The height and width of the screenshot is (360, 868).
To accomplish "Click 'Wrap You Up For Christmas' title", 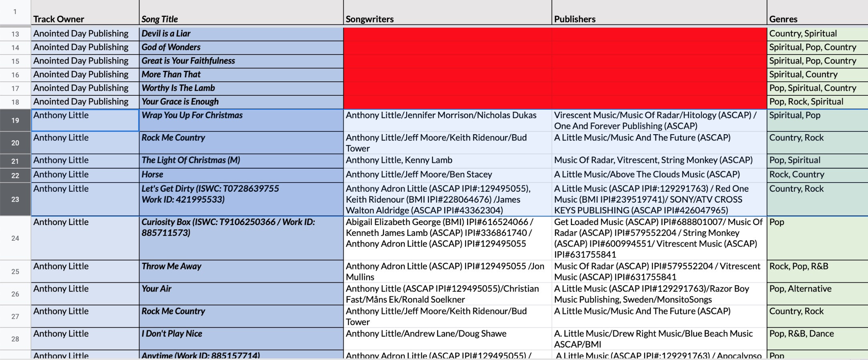I will (x=241, y=120).
